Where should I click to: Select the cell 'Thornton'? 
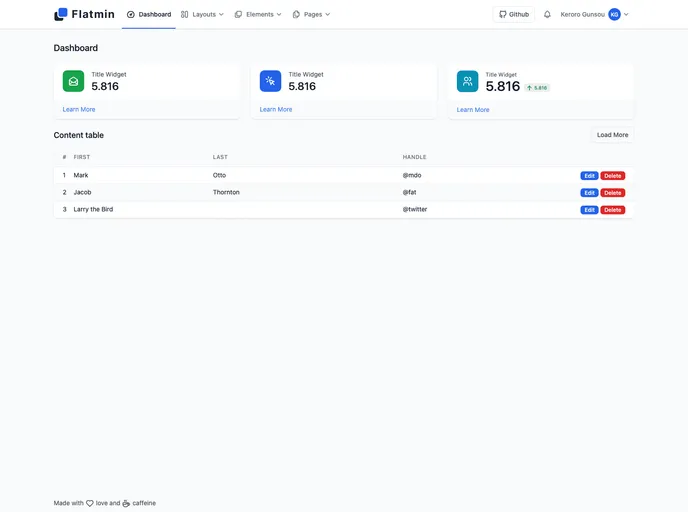click(226, 192)
